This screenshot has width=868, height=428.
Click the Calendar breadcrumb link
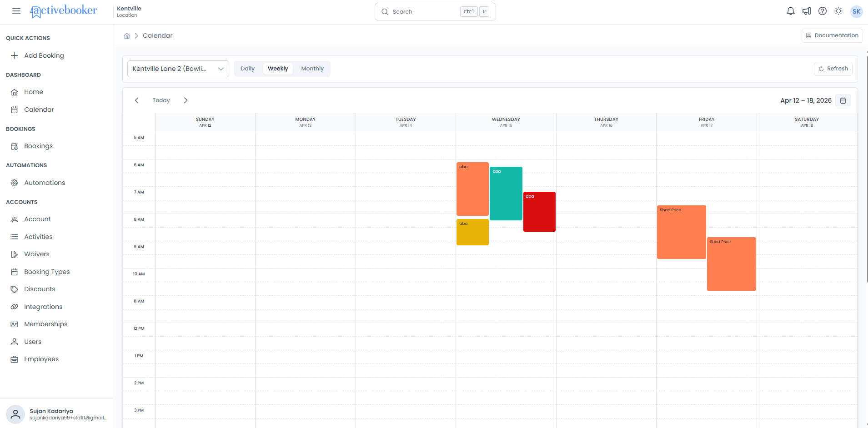coord(158,35)
